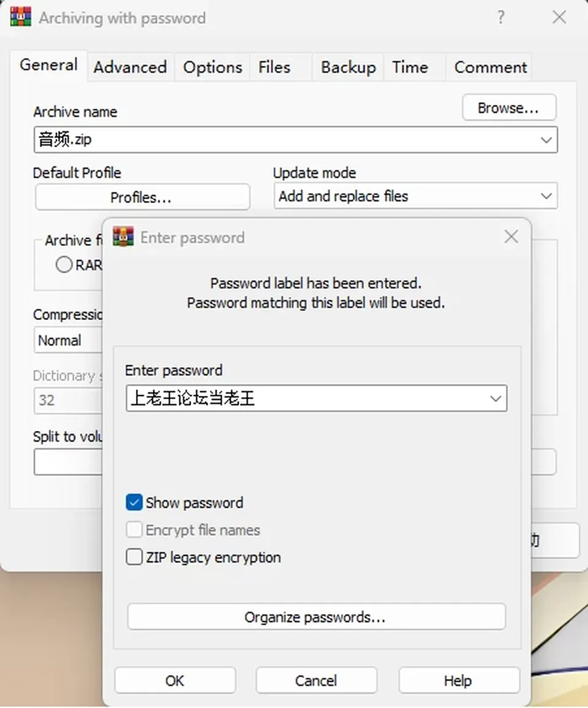The width and height of the screenshot is (588, 708).
Task: Uncheck the Show password checkbox
Action: pos(135,503)
